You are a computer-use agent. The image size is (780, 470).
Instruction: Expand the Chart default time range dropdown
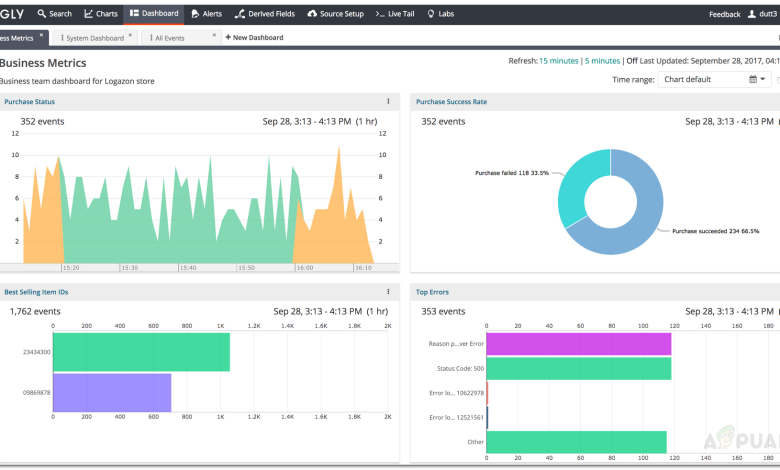(714, 80)
